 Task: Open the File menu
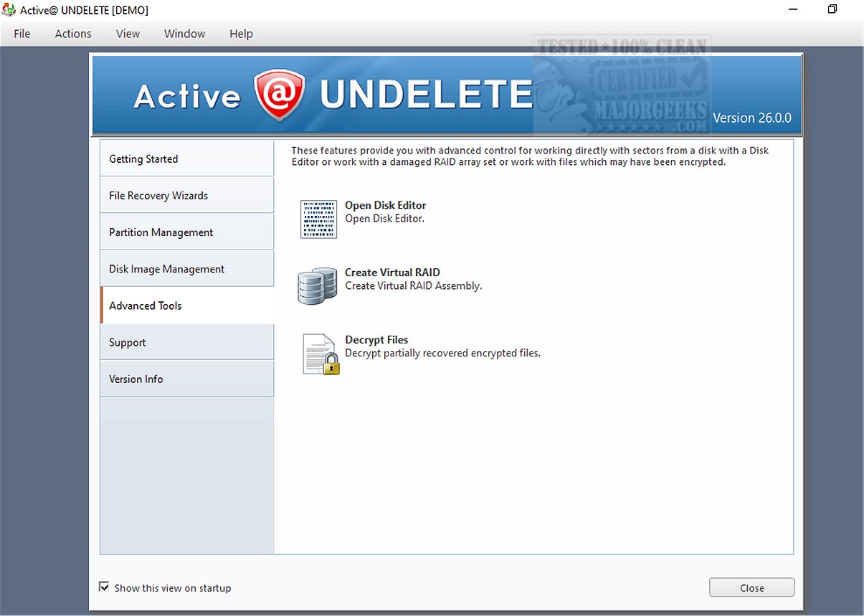point(22,34)
